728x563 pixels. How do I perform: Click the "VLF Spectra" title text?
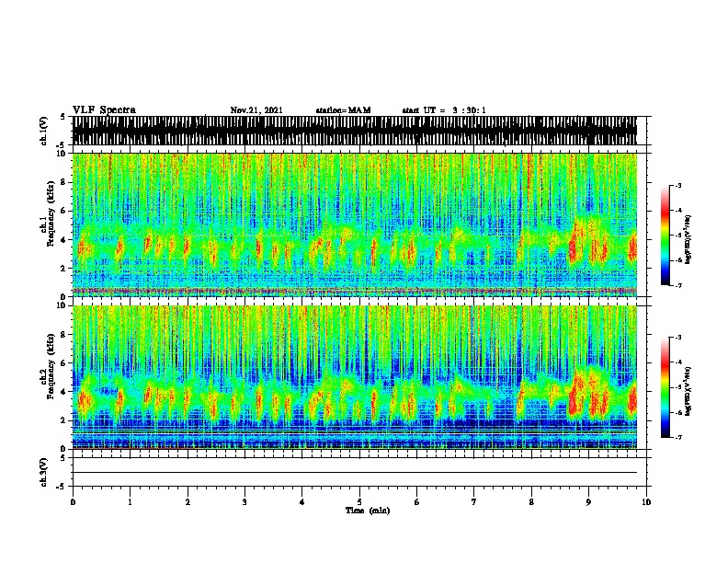[104, 110]
